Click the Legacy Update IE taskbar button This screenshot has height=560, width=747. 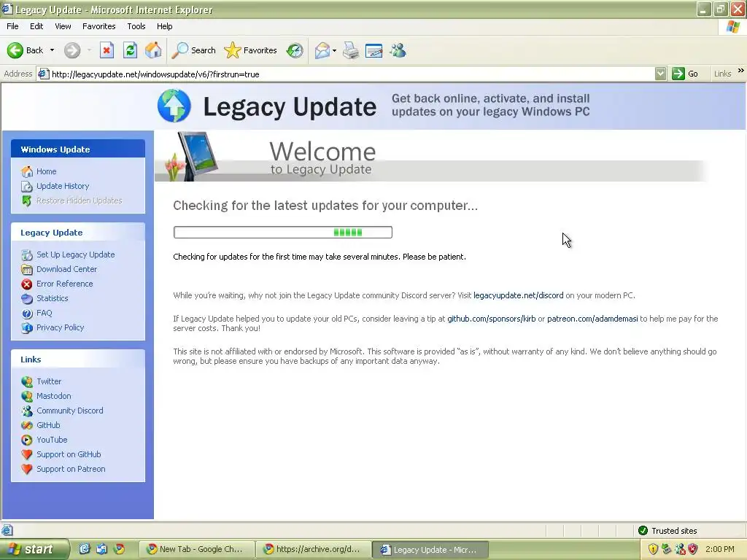click(430, 550)
